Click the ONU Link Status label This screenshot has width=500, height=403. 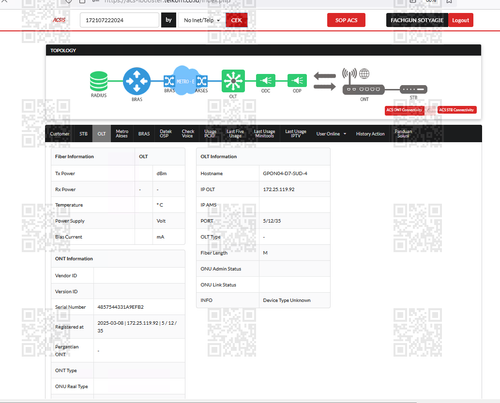coord(218,285)
